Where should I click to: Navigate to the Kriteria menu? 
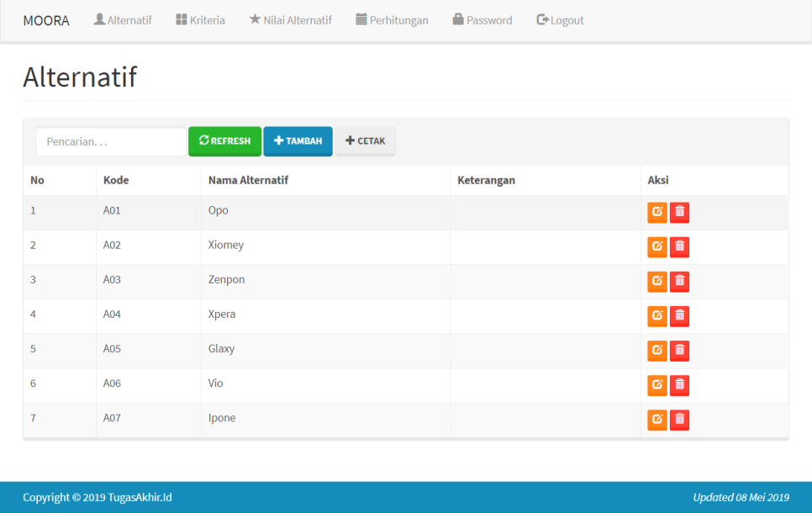200,19
